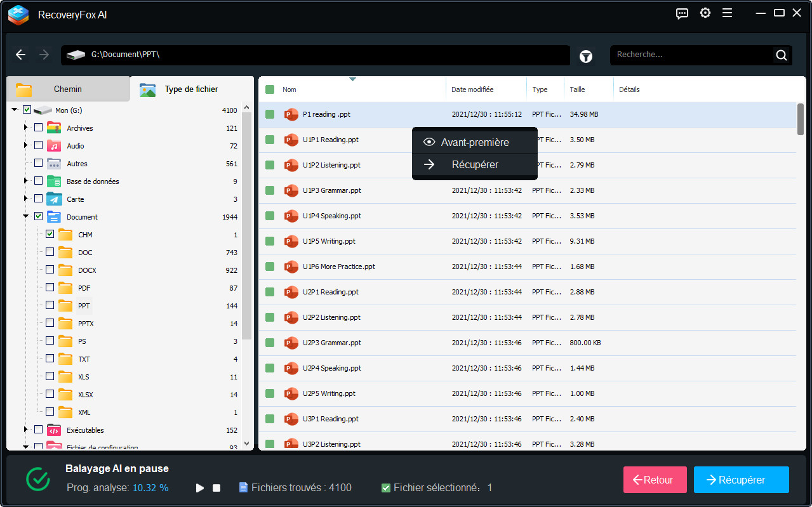Screen dimensions: 812x507
Task: Open the filter funnel icon
Action: click(586, 56)
